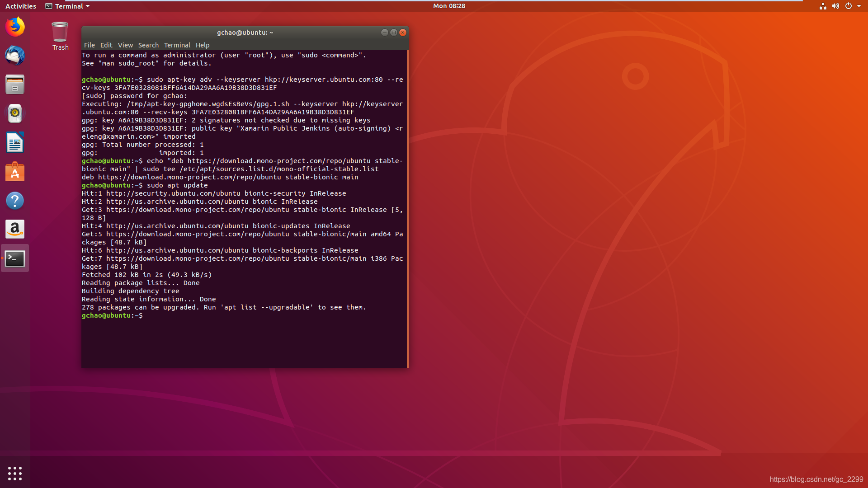Open LibreOffice Writer from the dock
The height and width of the screenshot is (488, 868).
click(15, 143)
